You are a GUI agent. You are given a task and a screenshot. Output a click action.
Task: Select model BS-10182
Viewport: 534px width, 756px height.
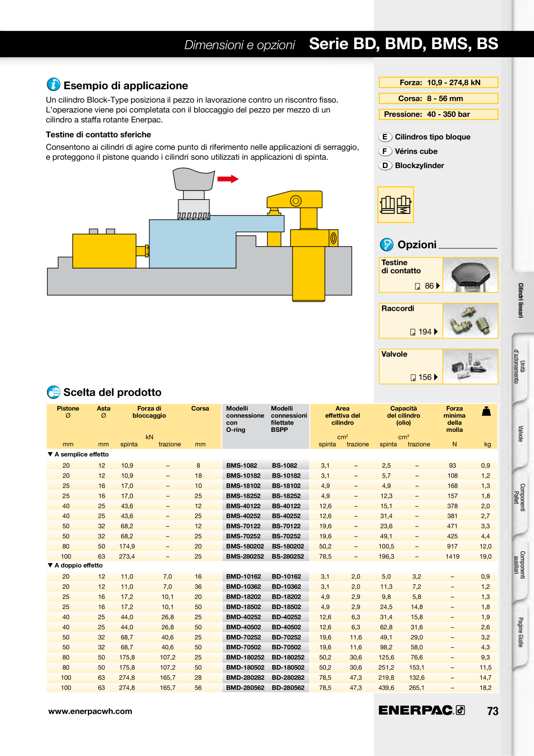point(286,475)
